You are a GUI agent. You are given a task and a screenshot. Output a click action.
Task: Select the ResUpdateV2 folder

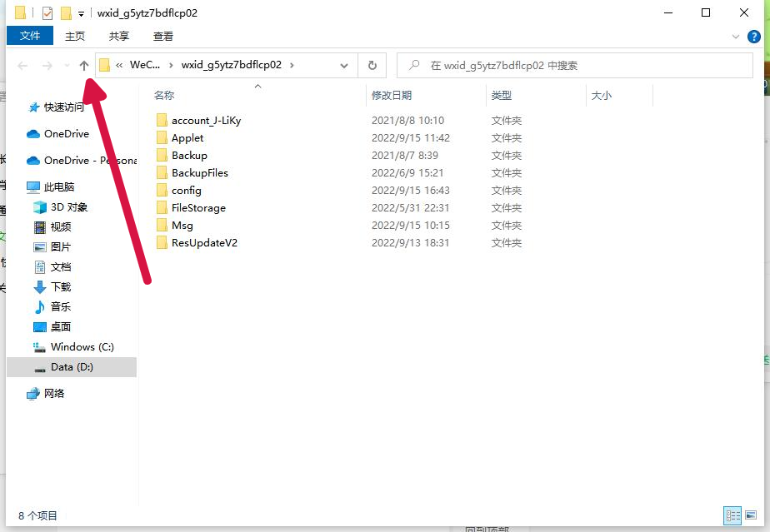(204, 242)
